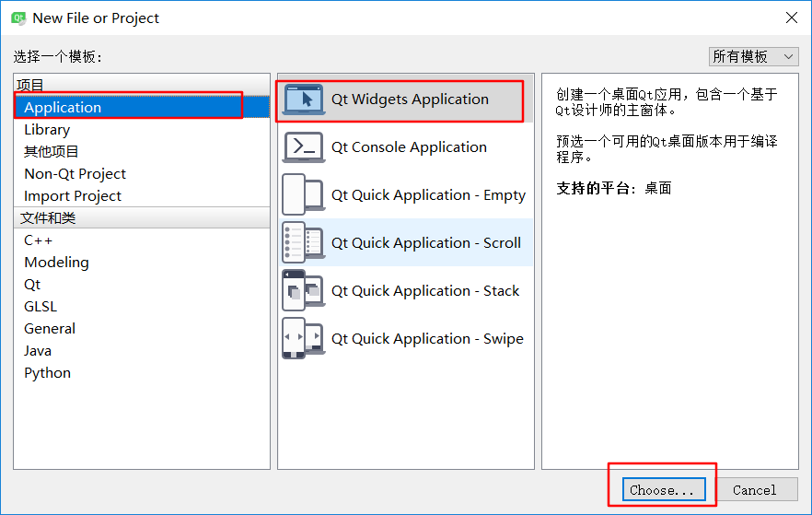Select the 其他项目 category
Screen dimensions: 812x515
[x=142, y=152]
